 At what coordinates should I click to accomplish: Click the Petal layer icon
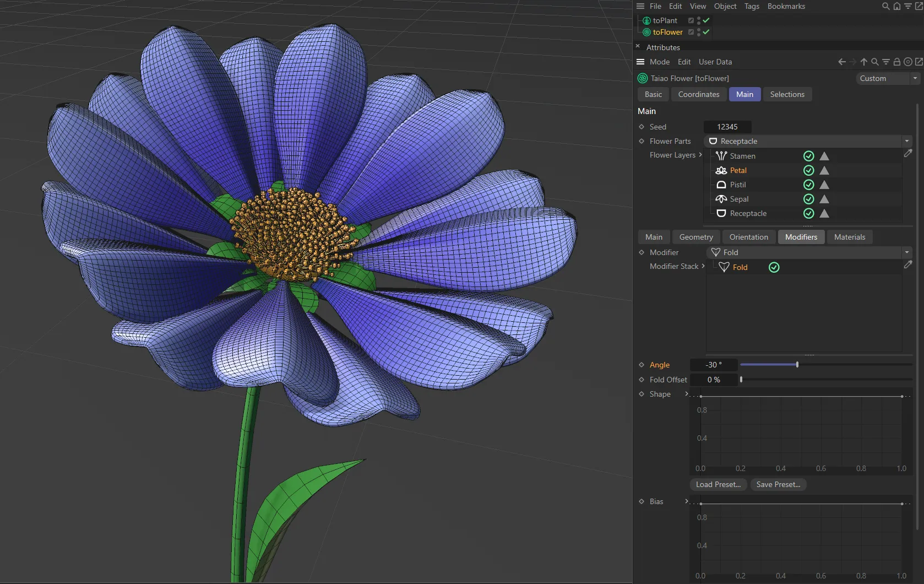pyautogui.click(x=721, y=170)
